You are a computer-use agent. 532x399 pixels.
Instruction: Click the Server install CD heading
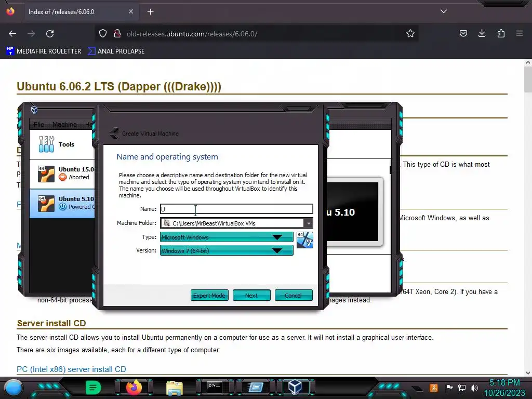(x=51, y=323)
